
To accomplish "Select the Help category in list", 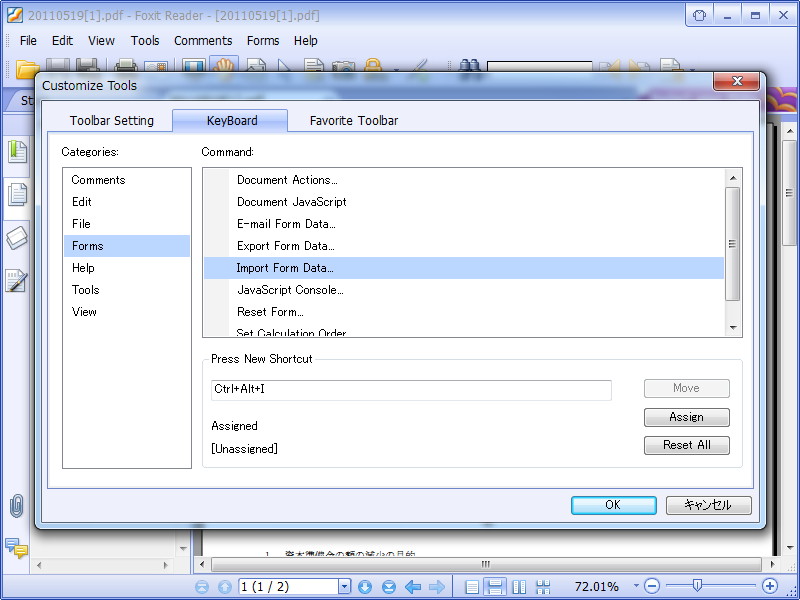I will tap(127, 267).
